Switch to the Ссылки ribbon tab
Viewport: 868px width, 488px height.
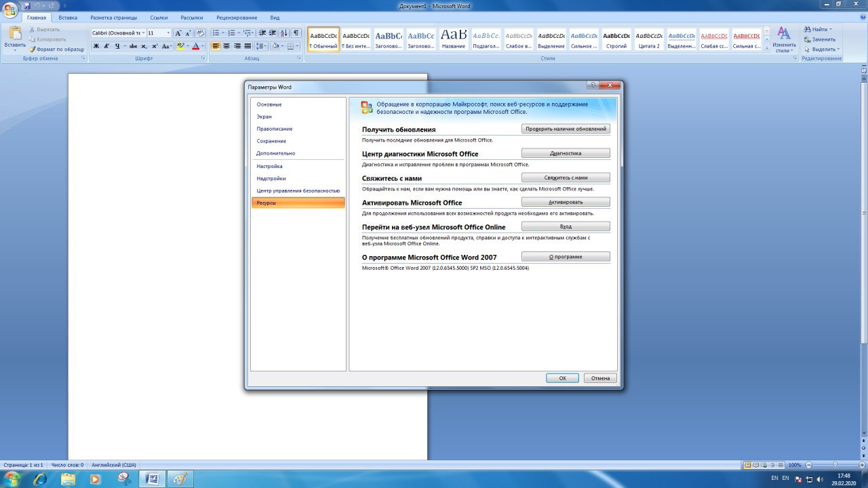click(x=159, y=18)
